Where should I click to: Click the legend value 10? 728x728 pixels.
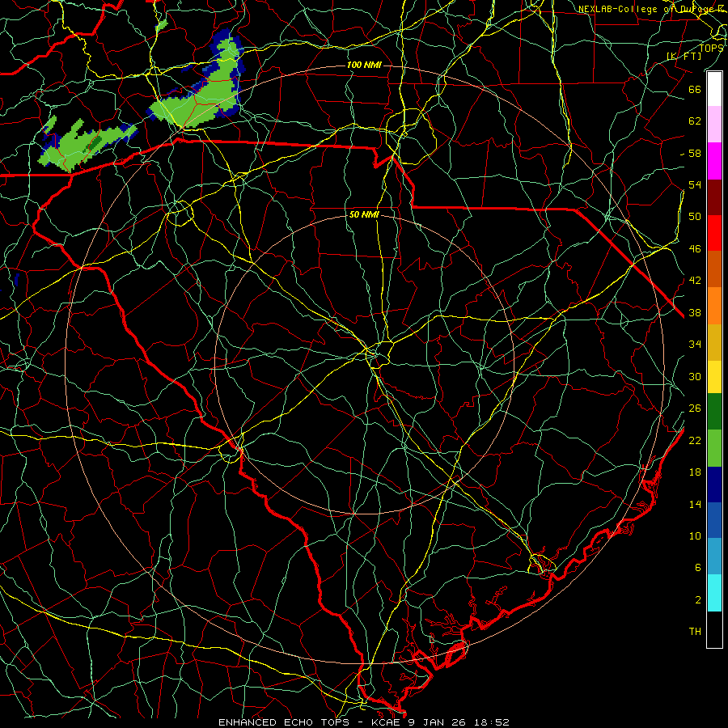[x=695, y=535]
